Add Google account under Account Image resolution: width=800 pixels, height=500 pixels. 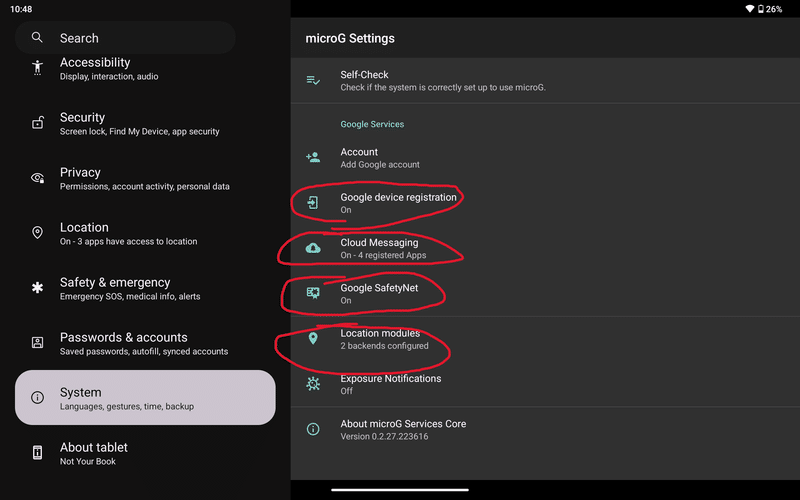[x=545, y=158]
